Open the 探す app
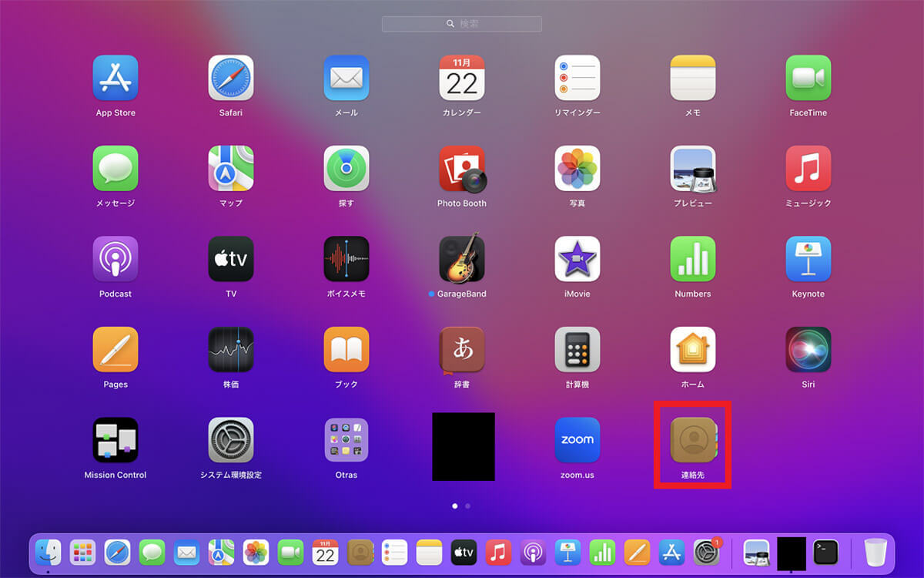 click(x=346, y=168)
